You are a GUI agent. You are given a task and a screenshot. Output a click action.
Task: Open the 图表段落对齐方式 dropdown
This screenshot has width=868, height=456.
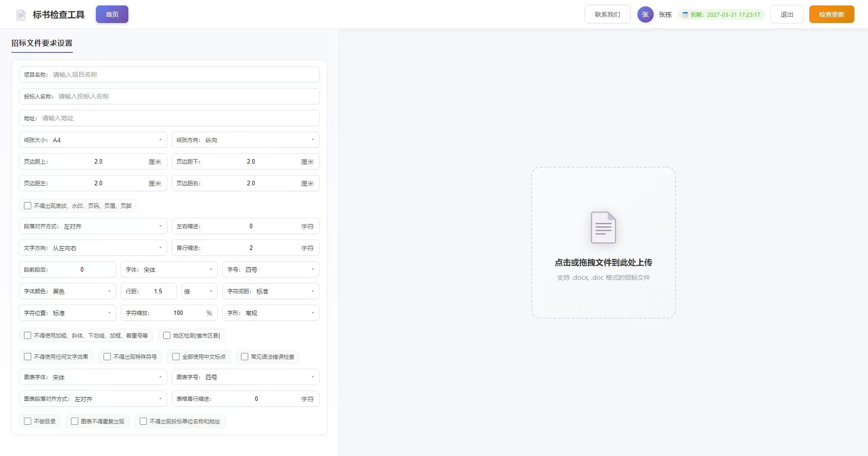pos(93,399)
